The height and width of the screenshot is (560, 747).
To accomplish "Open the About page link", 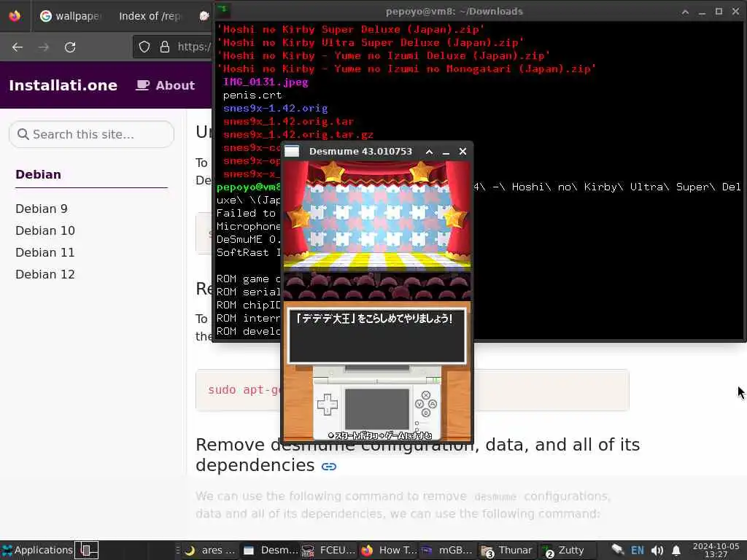I will pos(166,85).
